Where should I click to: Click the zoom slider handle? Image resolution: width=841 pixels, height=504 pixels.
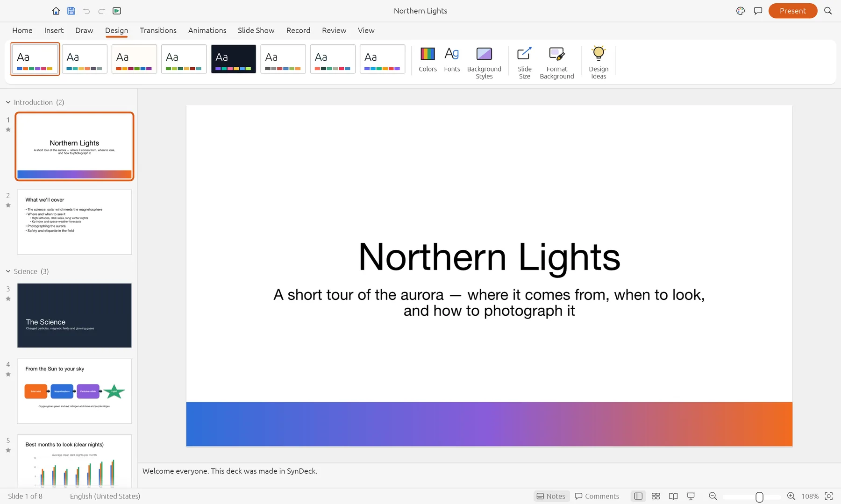(759, 497)
